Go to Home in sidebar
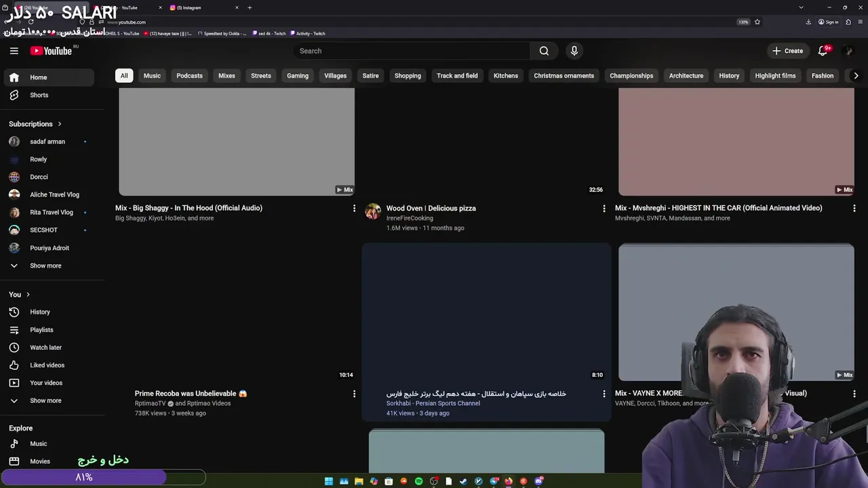Viewport: 868px width, 488px height. click(49, 77)
